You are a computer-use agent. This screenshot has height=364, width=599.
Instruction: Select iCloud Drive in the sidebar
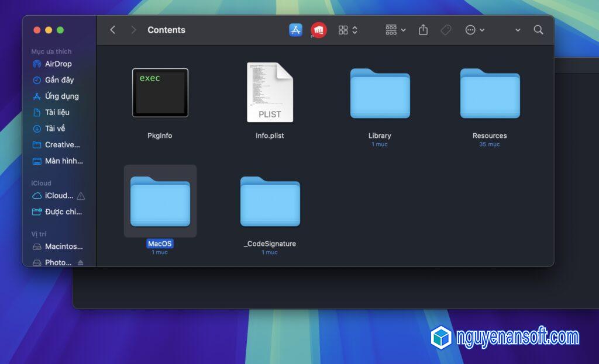click(58, 196)
